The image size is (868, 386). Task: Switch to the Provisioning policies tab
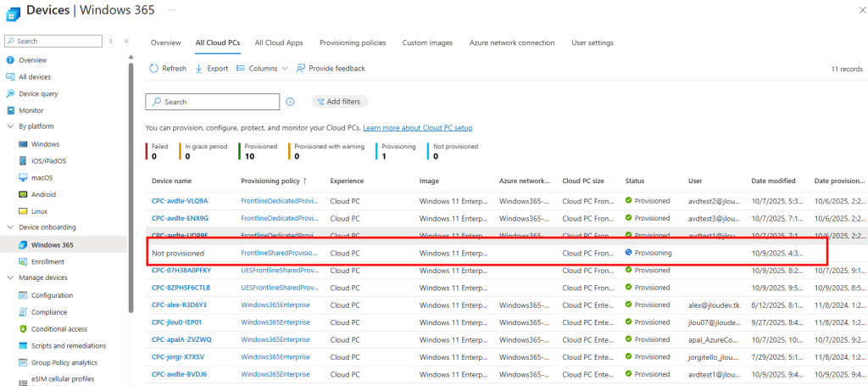point(350,42)
